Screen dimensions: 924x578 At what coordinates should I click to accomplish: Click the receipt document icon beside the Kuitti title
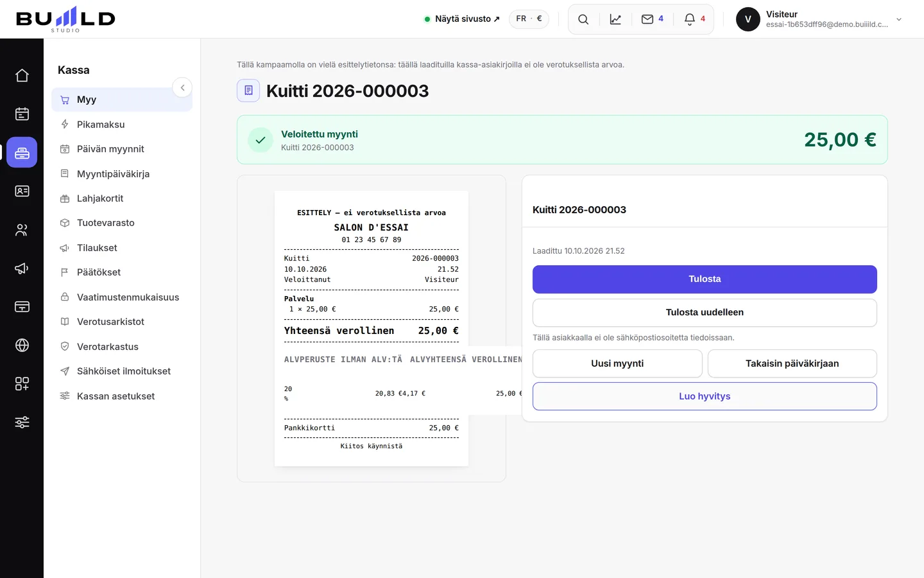tap(248, 91)
